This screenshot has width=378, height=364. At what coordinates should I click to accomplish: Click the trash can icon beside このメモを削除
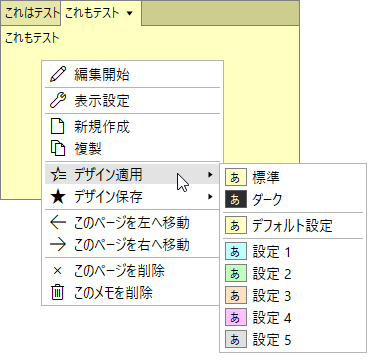(57, 292)
